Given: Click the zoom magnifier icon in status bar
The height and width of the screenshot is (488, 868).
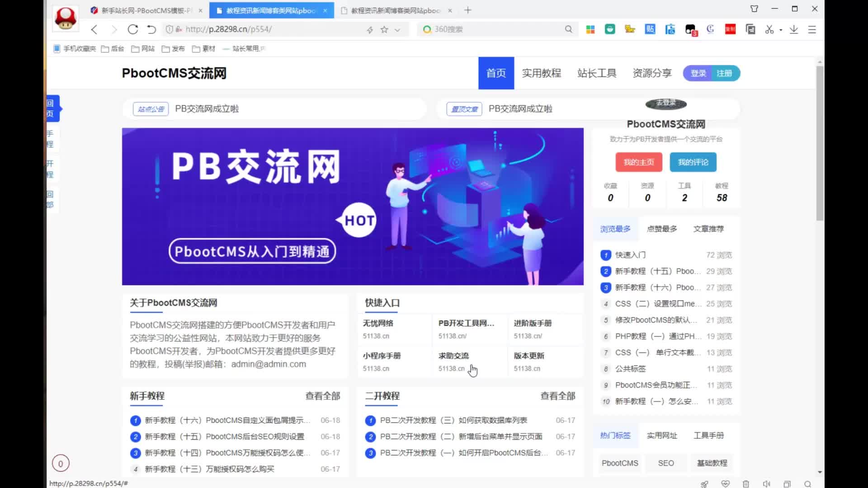Looking at the screenshot, I should tap(808, 483).
